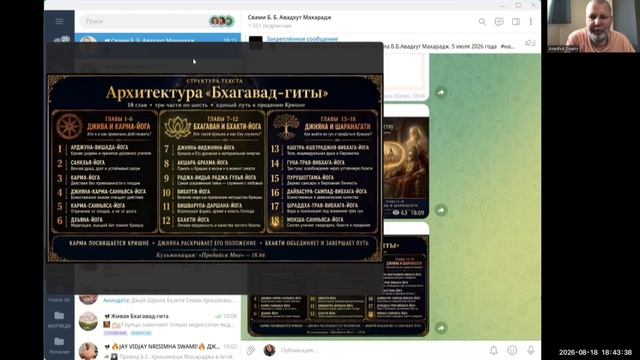Forward the painting image post
This screenshot has height=360, width=640.
tap(441, 210)
